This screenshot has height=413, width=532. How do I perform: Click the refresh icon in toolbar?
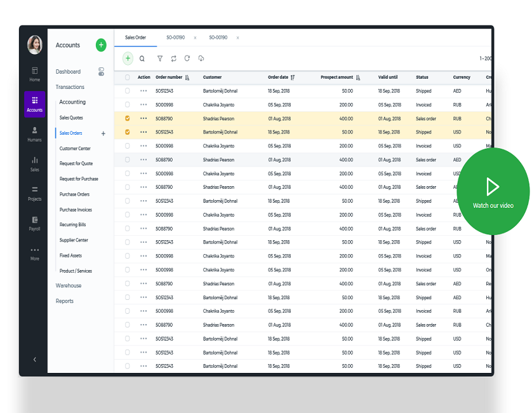pos(187,58)
